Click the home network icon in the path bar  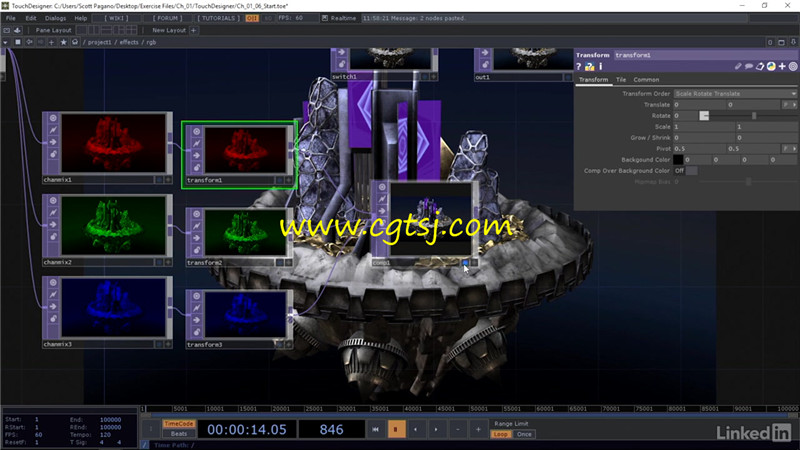coord(74,42)
